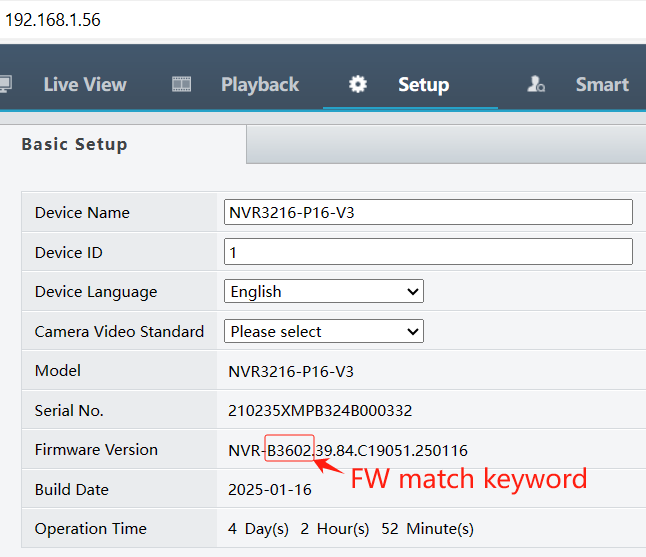Screen dimensions: 646x557
Task: Click the Smart person icon
Action: (x=536, y=84)
